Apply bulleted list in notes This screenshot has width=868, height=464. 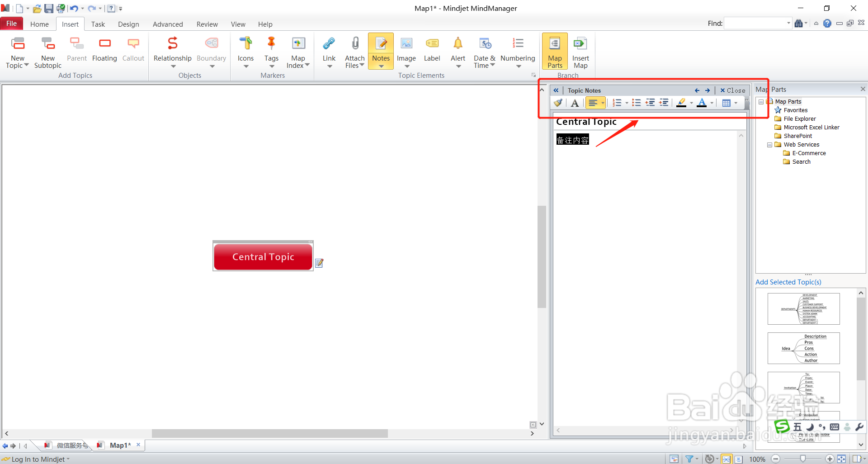click(x=637, y=103)
